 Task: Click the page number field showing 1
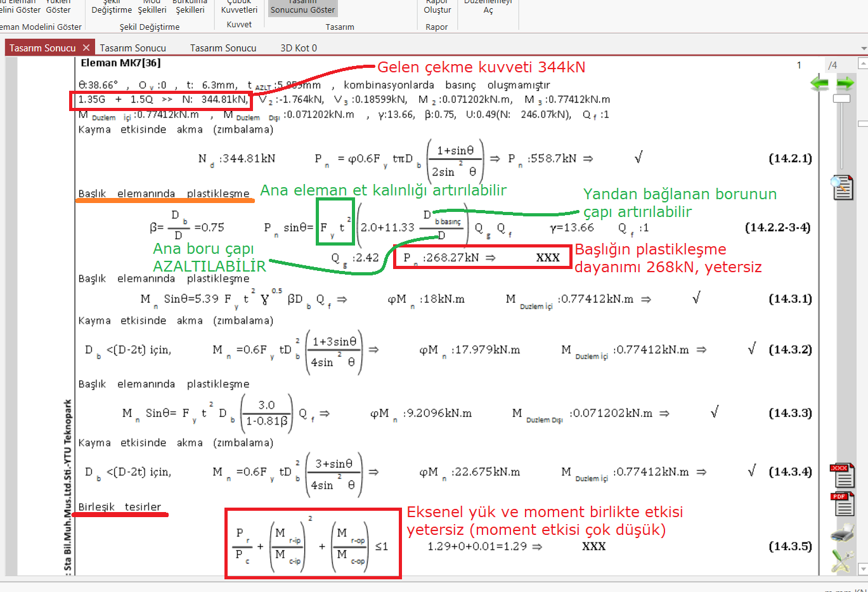click(799, 65)
